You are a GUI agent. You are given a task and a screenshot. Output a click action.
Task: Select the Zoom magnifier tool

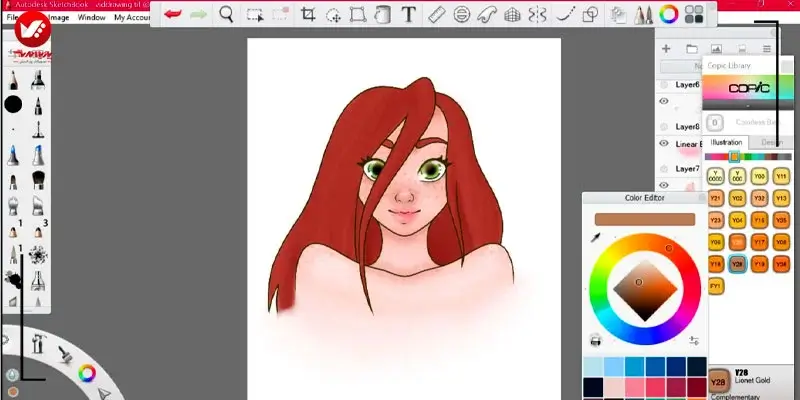pyautogui.click(x=226, y=14)
